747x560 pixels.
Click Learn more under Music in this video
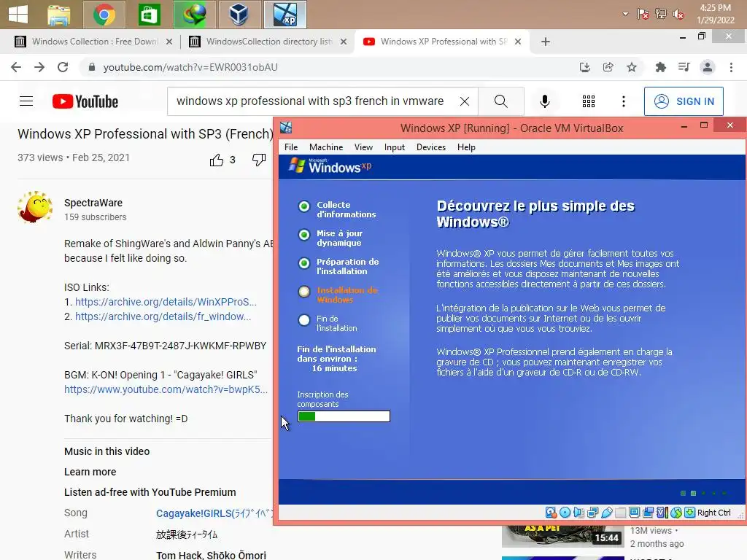pyautogui.click(x=90, y=472)
